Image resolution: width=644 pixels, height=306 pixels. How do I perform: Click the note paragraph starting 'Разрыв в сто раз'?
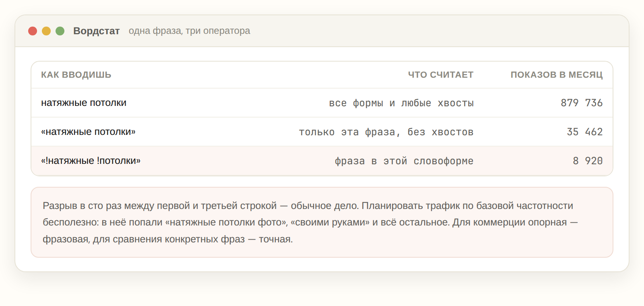[310, 222]
